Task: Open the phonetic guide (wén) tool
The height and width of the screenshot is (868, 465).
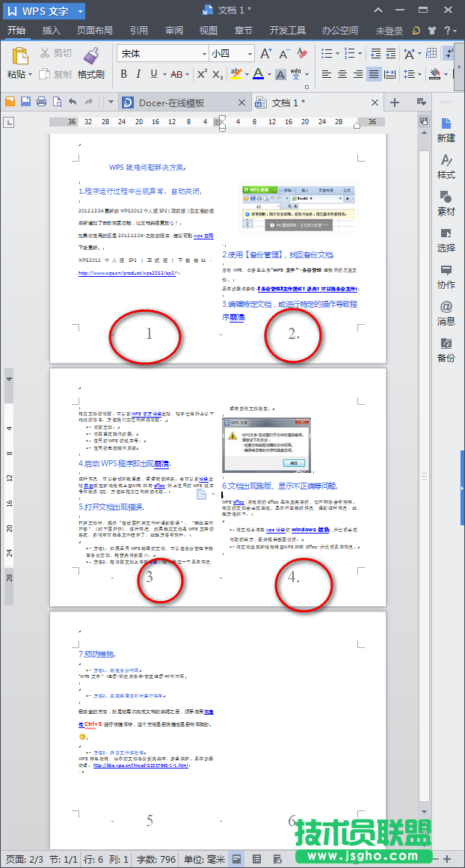Action: pyautogui.click(x=296, y=74)
